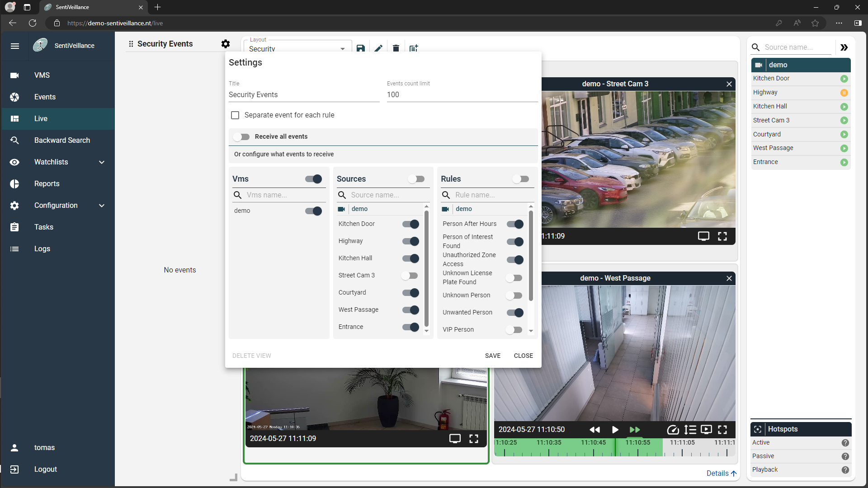The height and width of the screenshot is (488, 868).
Task: Click the Title input field
Action: click(x=304, y=95)
